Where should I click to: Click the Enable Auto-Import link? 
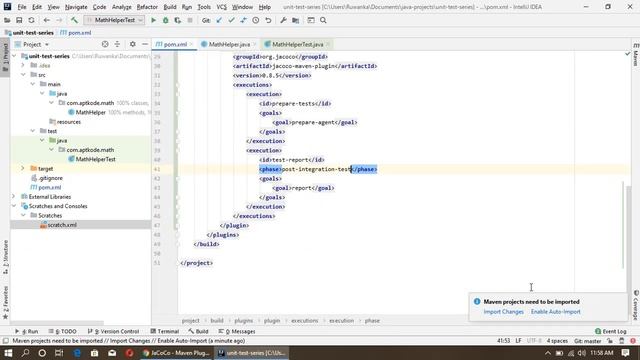tap(556, 311)
